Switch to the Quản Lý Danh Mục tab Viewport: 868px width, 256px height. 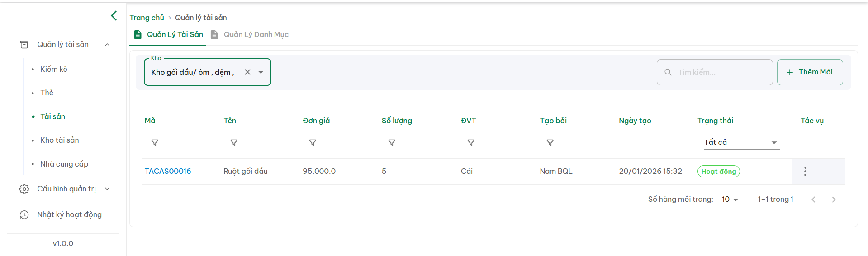(x=256, y=35)
